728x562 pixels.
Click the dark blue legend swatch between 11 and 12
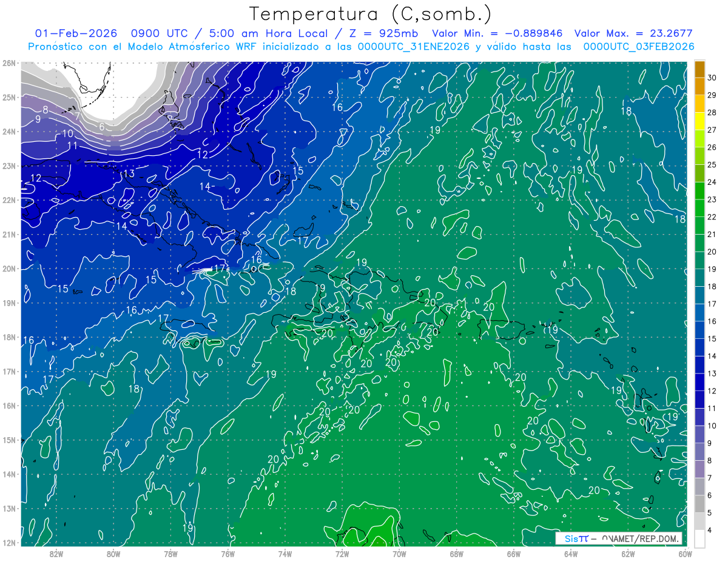tap(699, 399)
